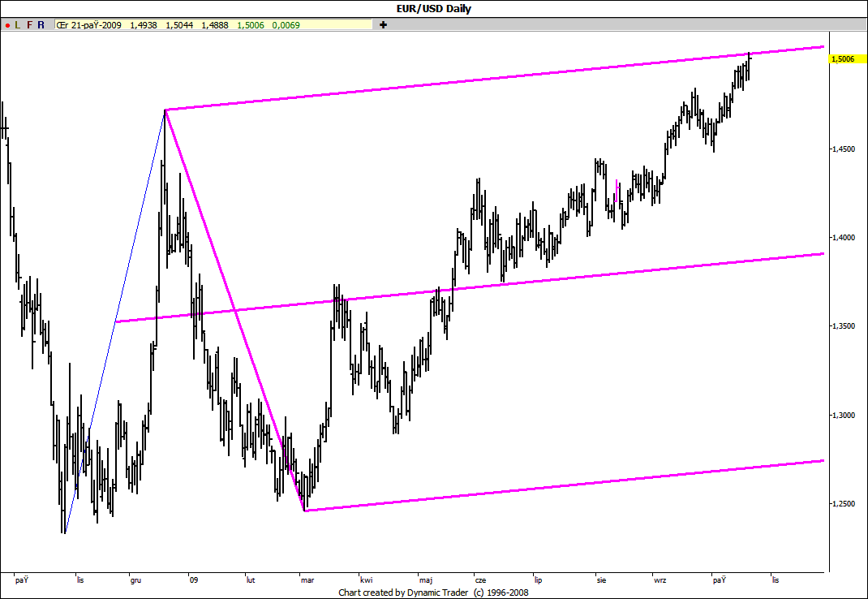Click the 1,3000 price axis label
This screenshot has height=599, width=868.
[x=844, y=415]
